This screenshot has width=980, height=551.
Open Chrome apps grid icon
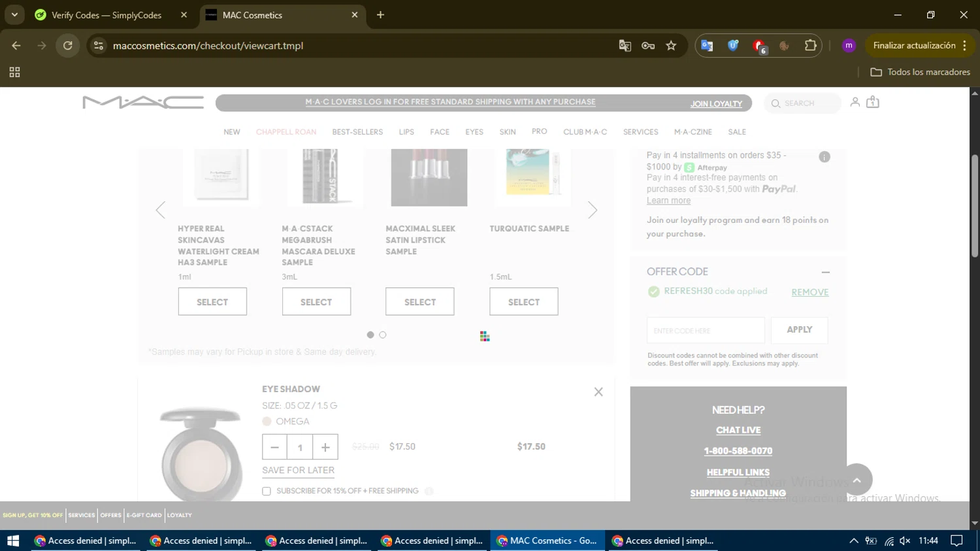pyautogui.click(x=14, y=72)
